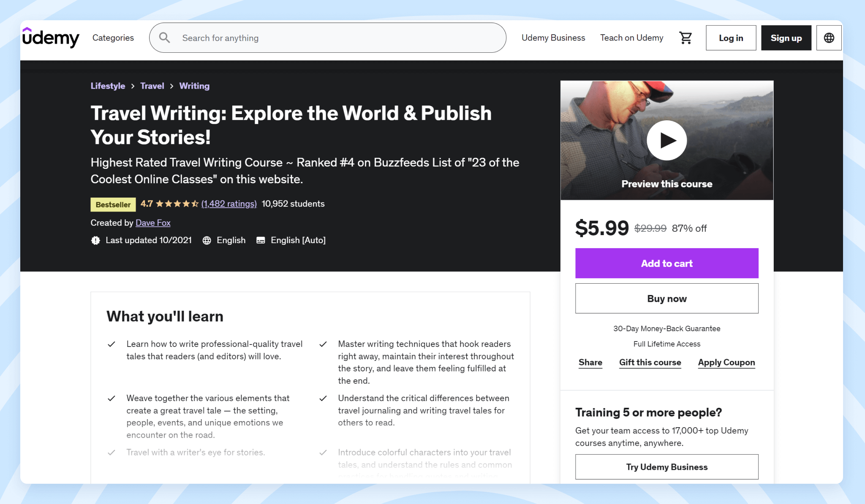865x504 pixels.
Task: Click checkmark beside 'Learn how to write professional-quality'
Action: coord(112,344)
